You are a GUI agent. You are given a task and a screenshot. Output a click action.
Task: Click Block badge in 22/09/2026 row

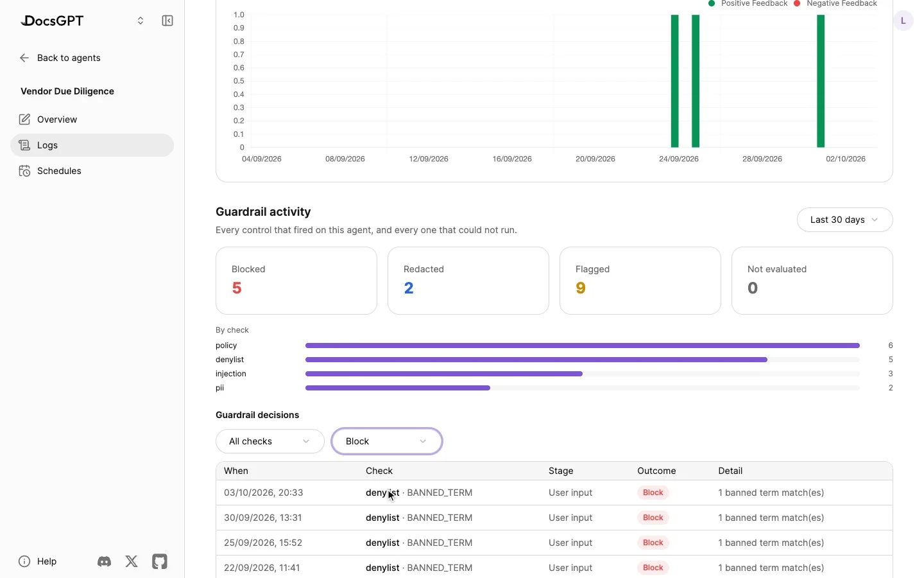point(653,568)
